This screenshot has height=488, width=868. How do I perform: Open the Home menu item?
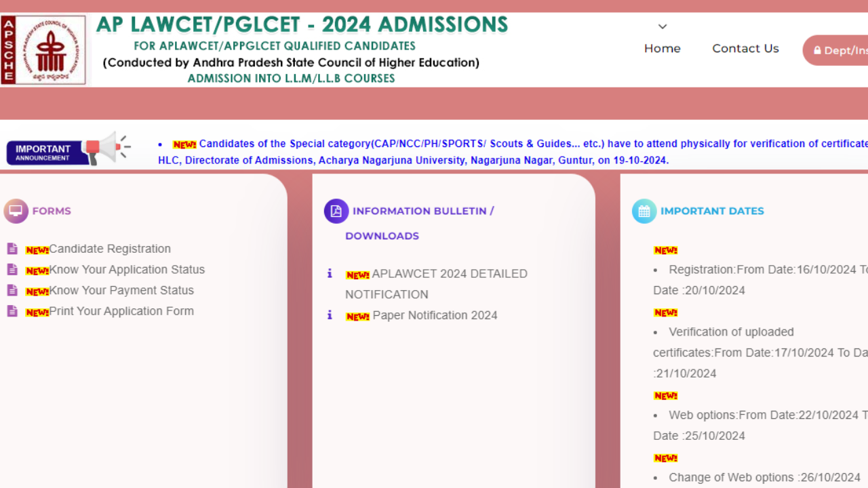[662, 48]
